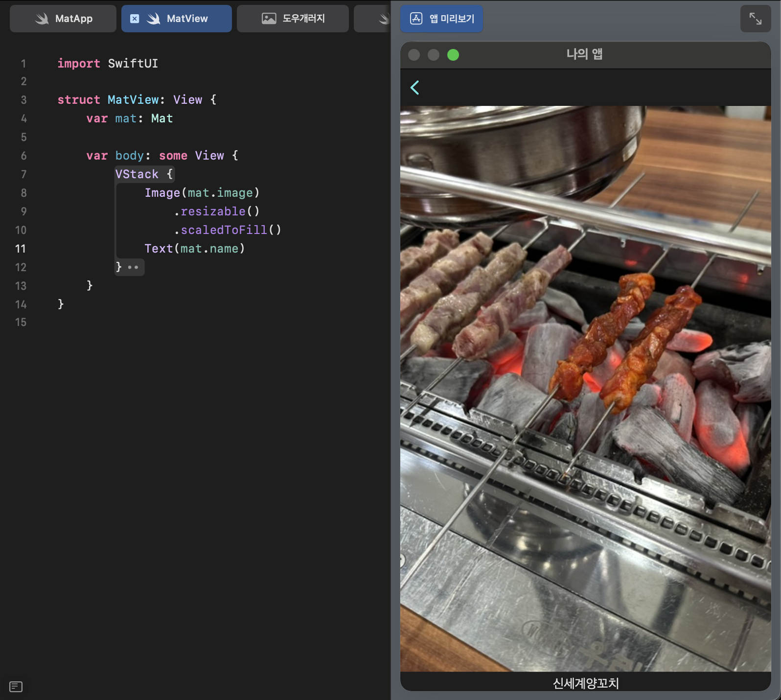This screenshot has width=781, height=700.
Task: Click line number 11 in the gutter
Action: pyautogui.click(x=21, y=249)
